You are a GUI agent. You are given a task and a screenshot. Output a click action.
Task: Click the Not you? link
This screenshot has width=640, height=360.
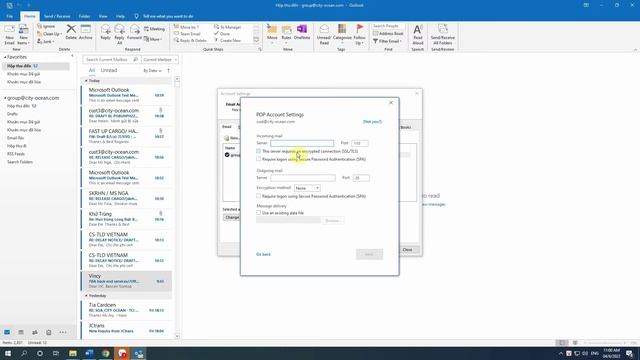point(372,122)
